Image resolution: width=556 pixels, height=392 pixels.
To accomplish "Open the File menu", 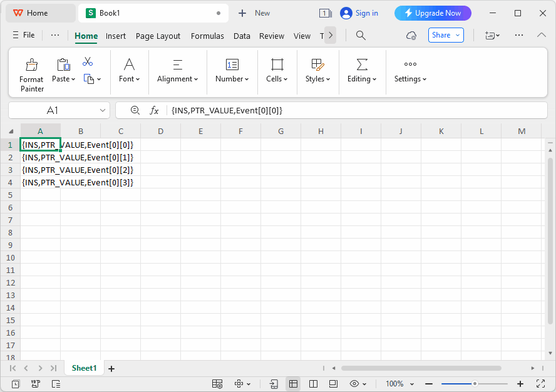I will (24, 35).
